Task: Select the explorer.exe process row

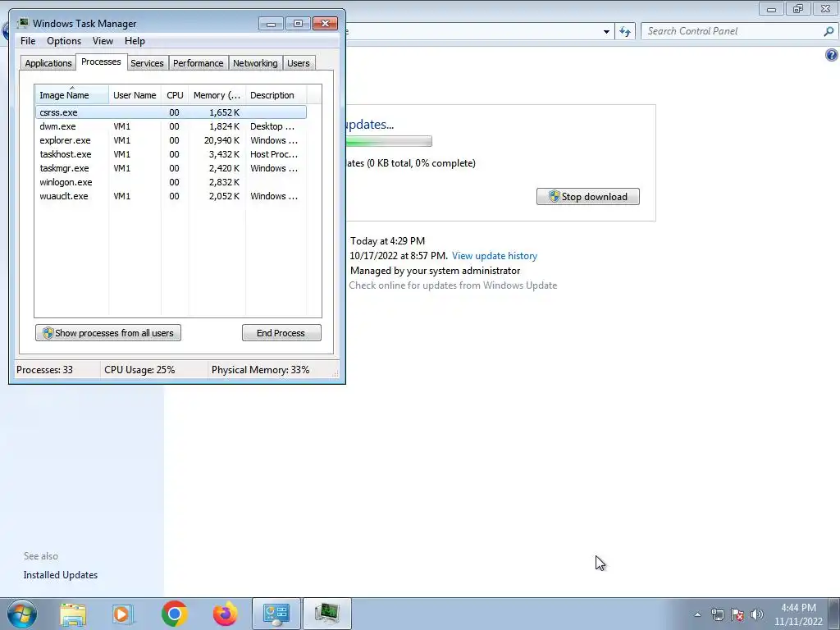Action: [x=171, y=140]
